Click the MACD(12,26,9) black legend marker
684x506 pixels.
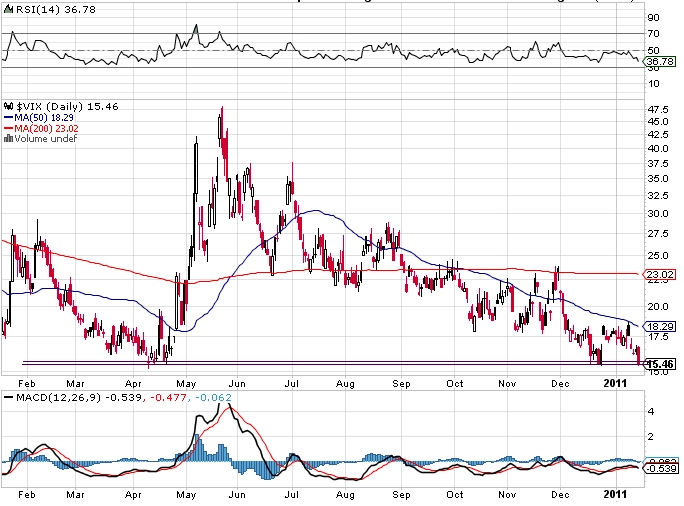point(8,397)
